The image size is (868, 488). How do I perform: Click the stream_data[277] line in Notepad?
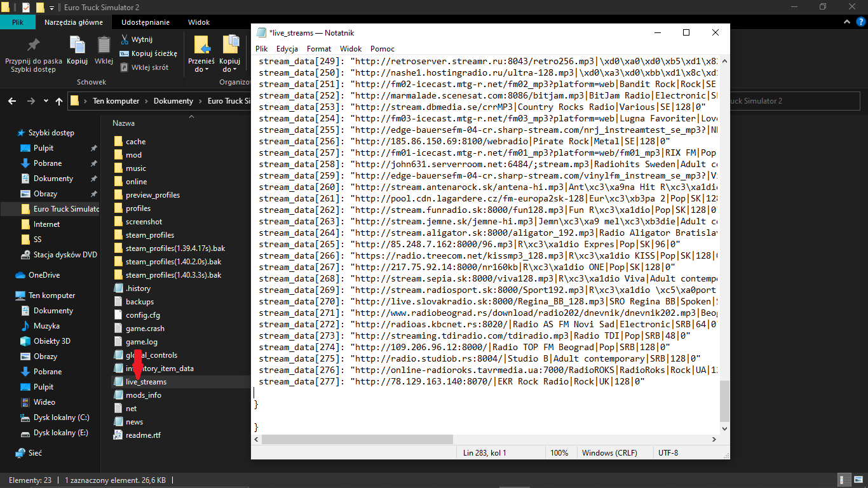pyautogui.click(x=452, y=382)
